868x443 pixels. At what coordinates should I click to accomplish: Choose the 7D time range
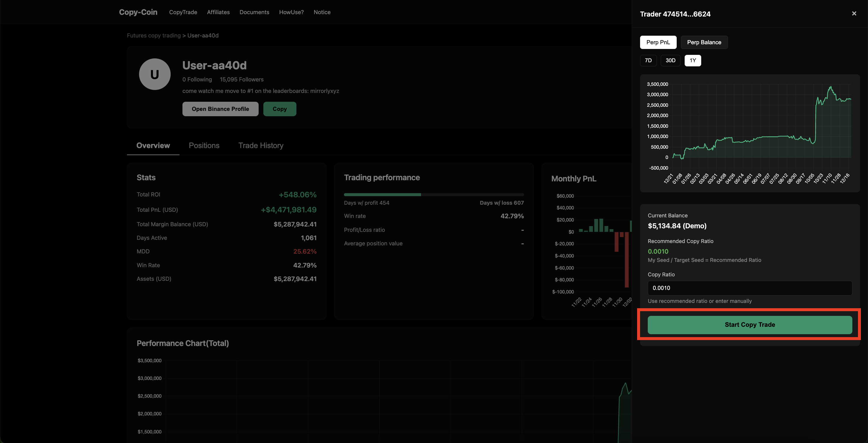(648, 60)
